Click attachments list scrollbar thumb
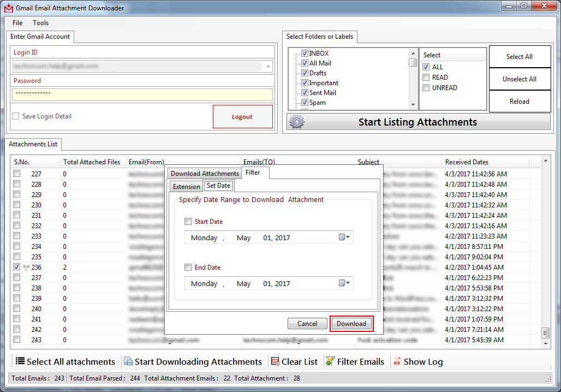The height and width of the screenshot is (392, 561). 545,333
